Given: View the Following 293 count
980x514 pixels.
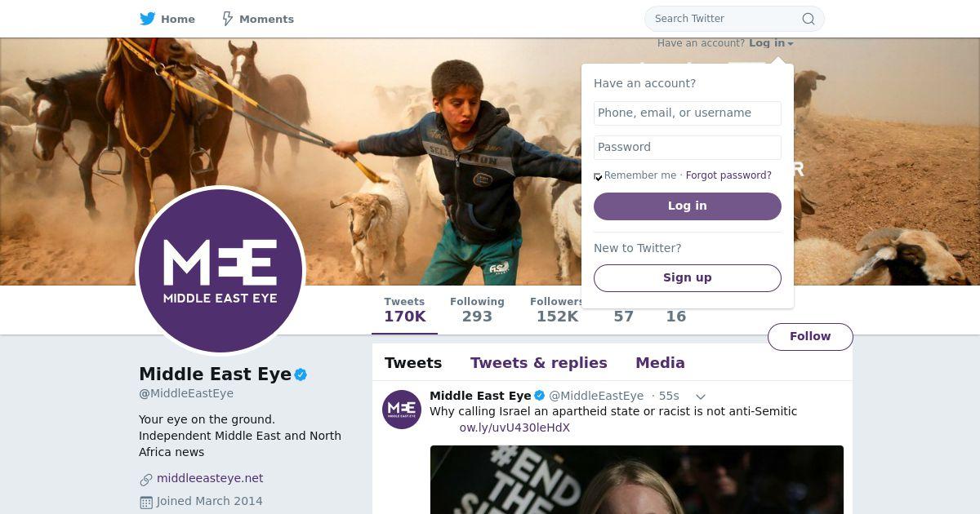Looking at the screenshot, I should pyautogui.click(x=477, y=310).
